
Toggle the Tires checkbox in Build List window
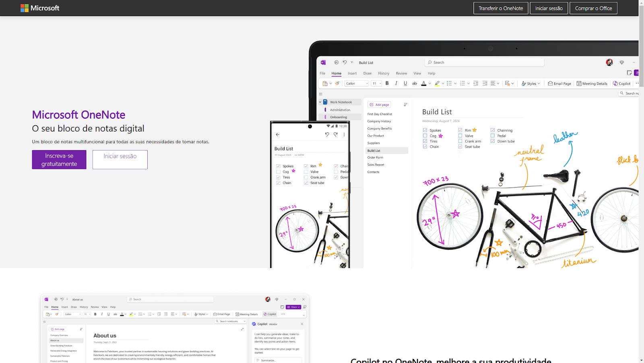[425, 141]
